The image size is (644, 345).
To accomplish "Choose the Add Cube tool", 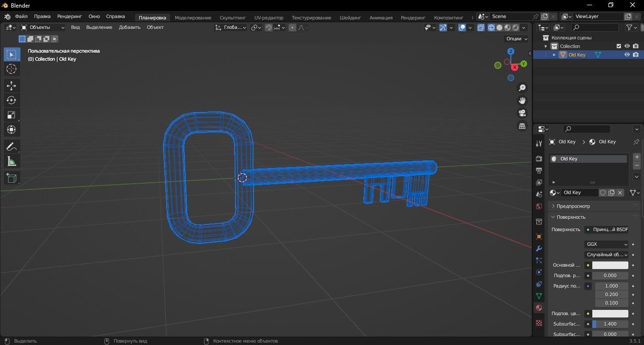I will tap(11, 178).
